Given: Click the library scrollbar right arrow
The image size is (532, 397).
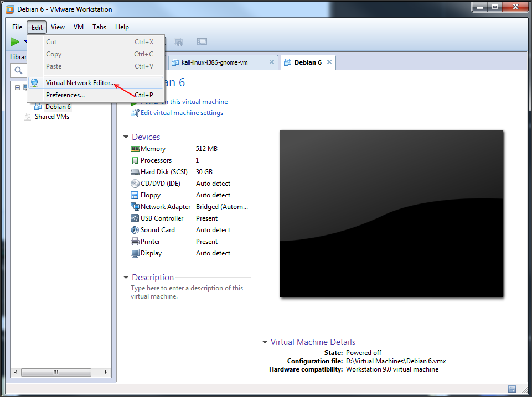Looking at the screenshot, I should coord(106,372).
